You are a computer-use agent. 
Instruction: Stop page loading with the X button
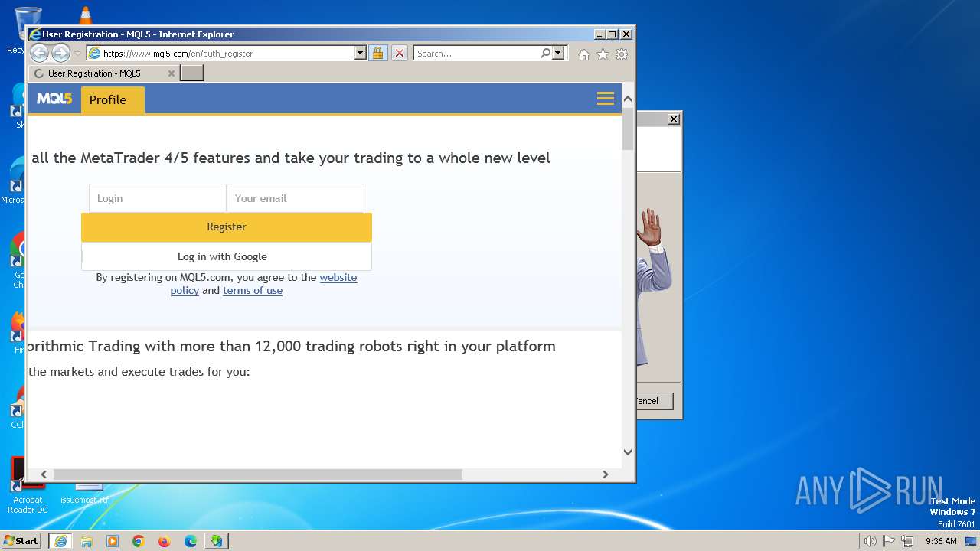pos(400,53)
